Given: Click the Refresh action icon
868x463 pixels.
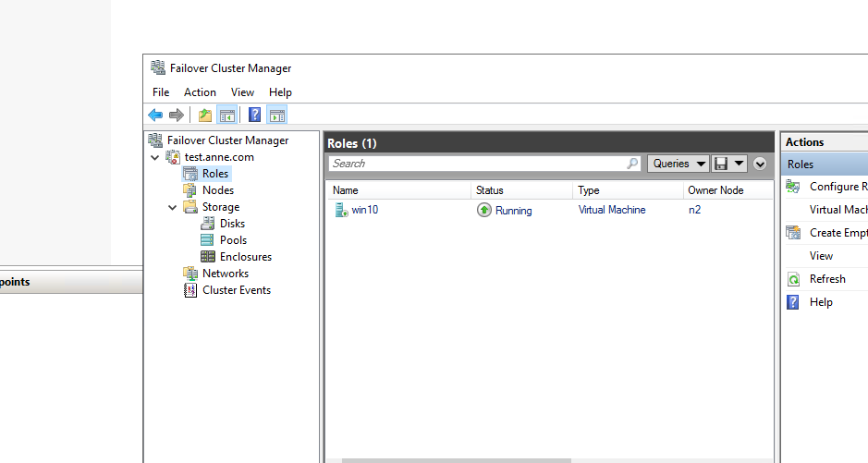Looking at the screenshot, I should tap(793, 279).
